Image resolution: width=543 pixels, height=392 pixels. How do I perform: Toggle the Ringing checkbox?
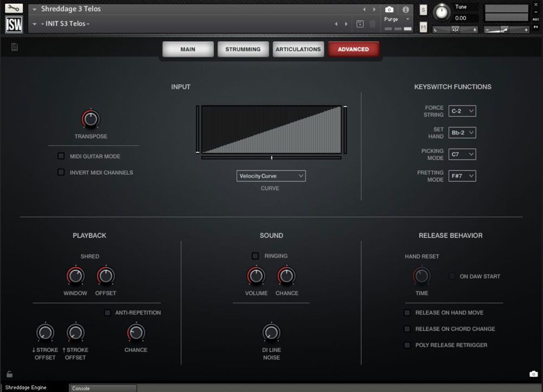(x=255, y=256)
